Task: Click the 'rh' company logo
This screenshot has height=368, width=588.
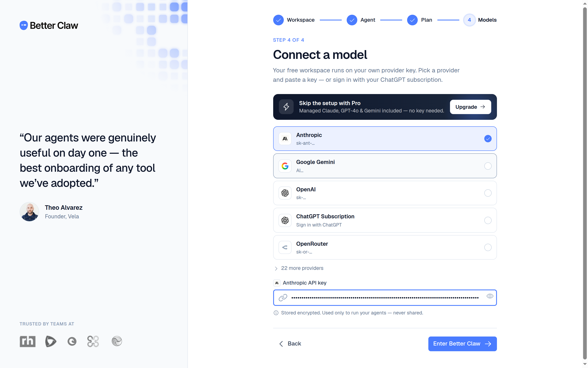Action: click(x=27, y=341)
